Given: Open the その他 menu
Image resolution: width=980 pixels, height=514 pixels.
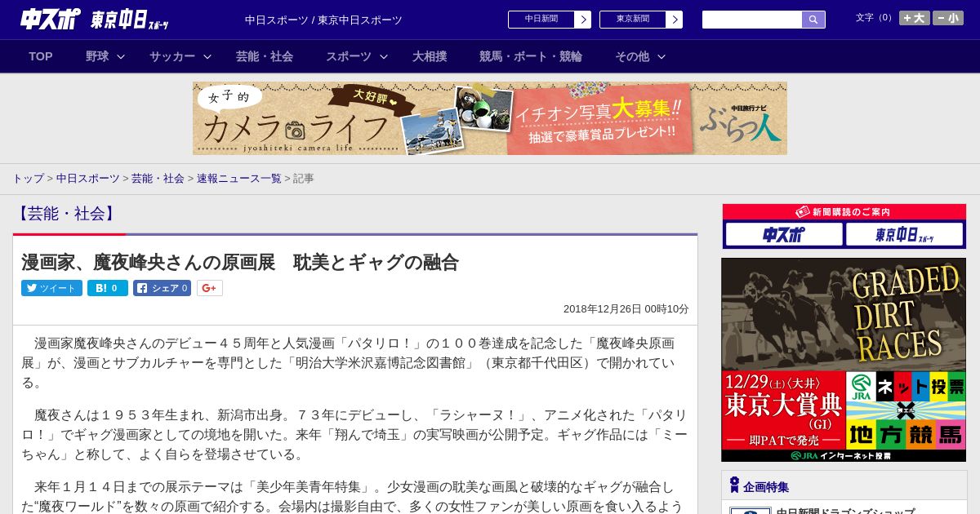Looking at the screenshot, I should [632, 56].
